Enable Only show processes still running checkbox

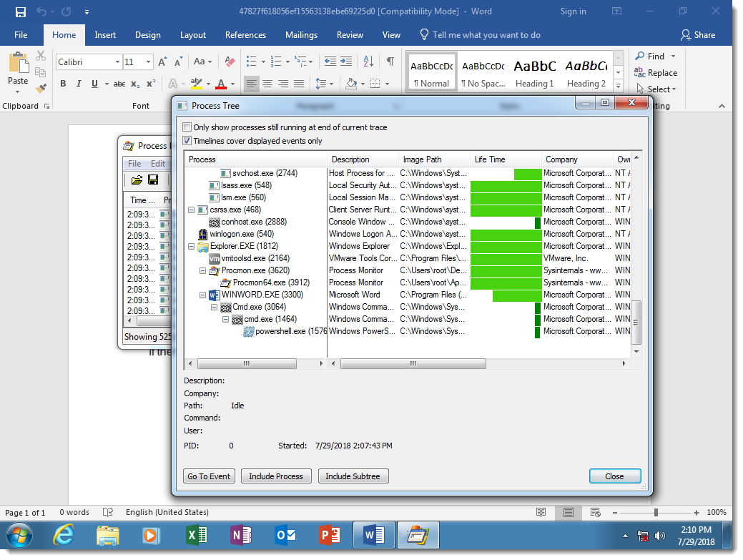tap(187, 127)
